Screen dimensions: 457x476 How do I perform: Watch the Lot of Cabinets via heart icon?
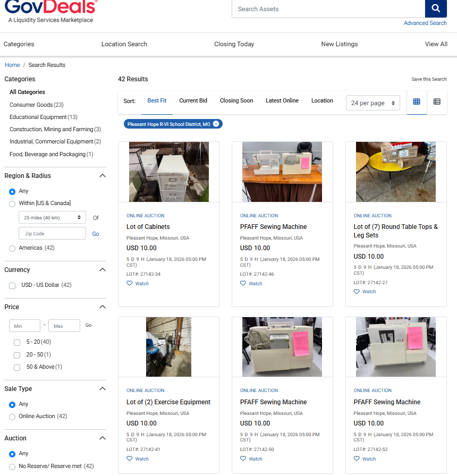(x=130, y=283)
